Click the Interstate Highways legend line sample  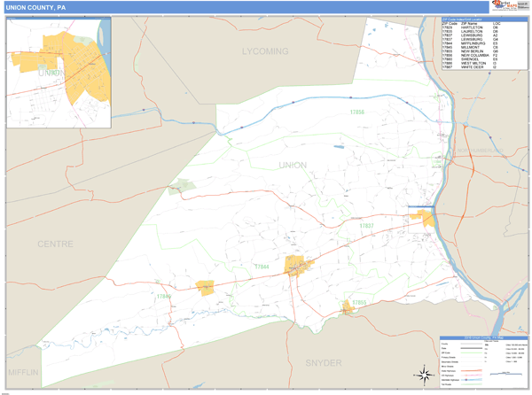coord(472,380)
